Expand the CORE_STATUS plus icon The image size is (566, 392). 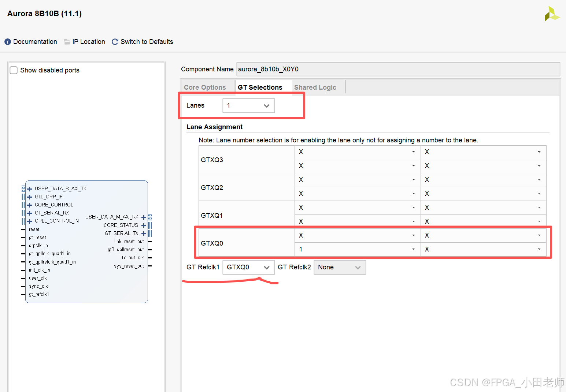click(x=144, y=225)
